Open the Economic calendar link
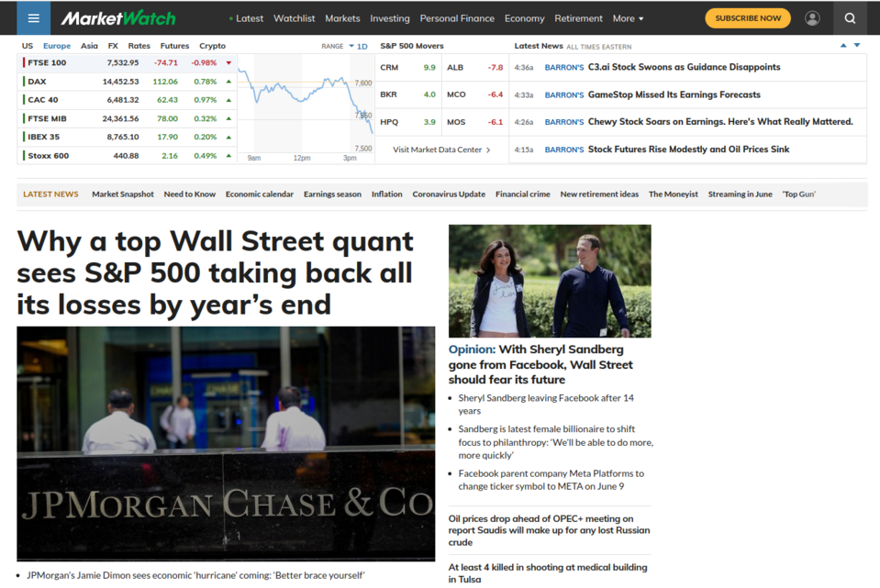Image resolution: width=880 pixels, height=588 pixels. click(260, 194)
